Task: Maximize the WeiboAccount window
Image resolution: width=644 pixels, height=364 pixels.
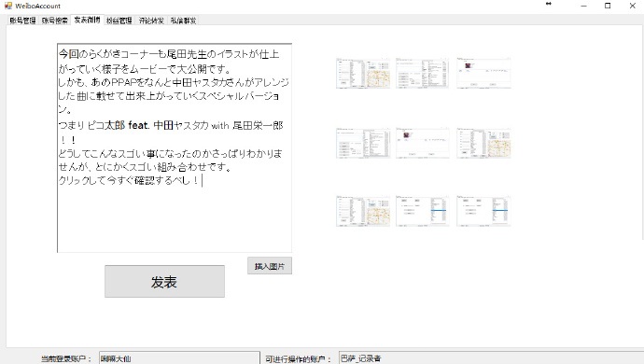Action: tap(608, 6)
